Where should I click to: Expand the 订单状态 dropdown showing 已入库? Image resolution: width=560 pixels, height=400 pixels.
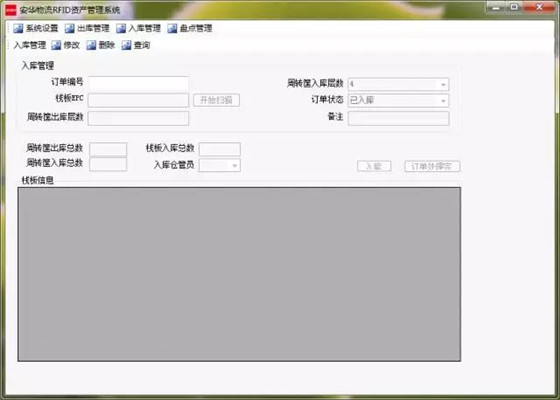coord(443,101)
